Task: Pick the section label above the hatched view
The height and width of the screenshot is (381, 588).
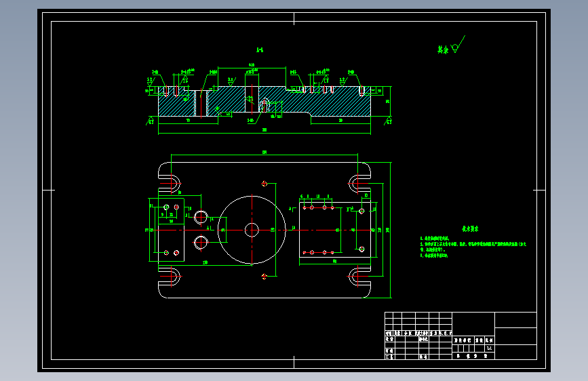Action: [x=260, y=50]
